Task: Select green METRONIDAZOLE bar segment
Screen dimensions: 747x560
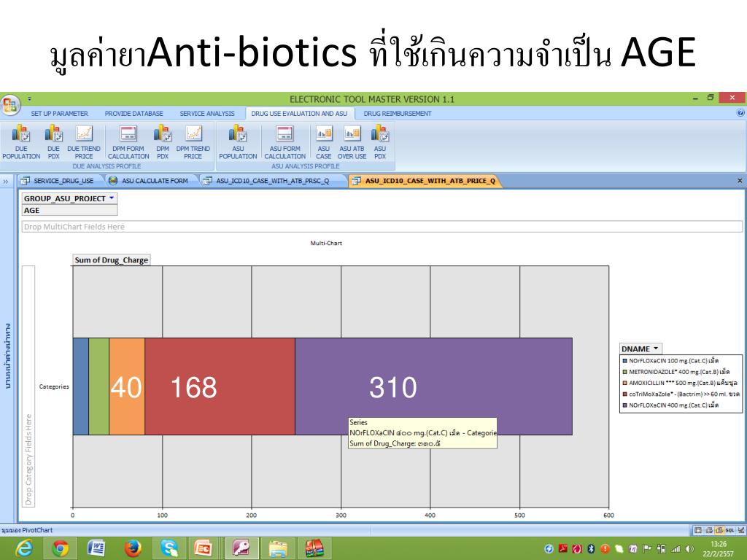Action: pyautogui.click(x=98, y=386)
